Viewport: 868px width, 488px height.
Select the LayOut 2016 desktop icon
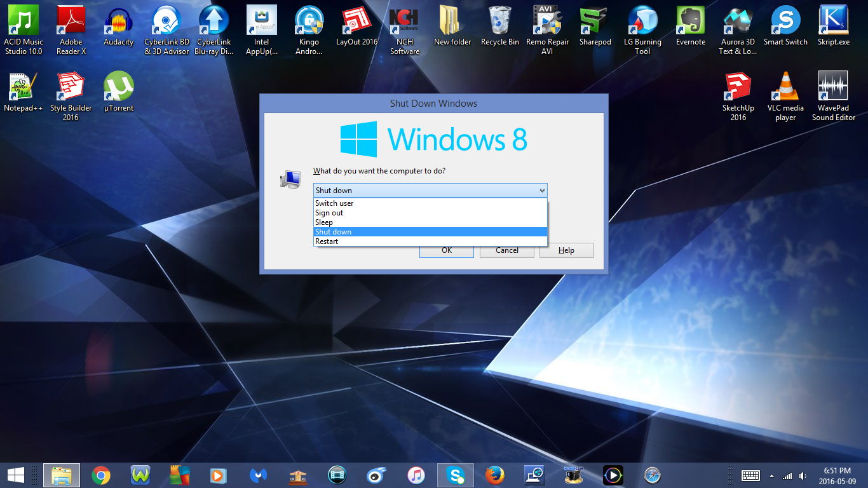[x=357, y=25]
